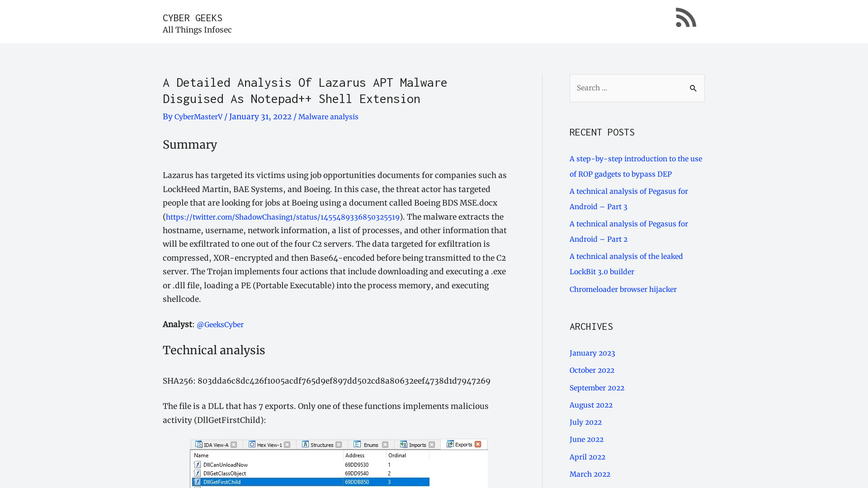
Task: Open June 2022 archive
Action: [x=586, y=439]
